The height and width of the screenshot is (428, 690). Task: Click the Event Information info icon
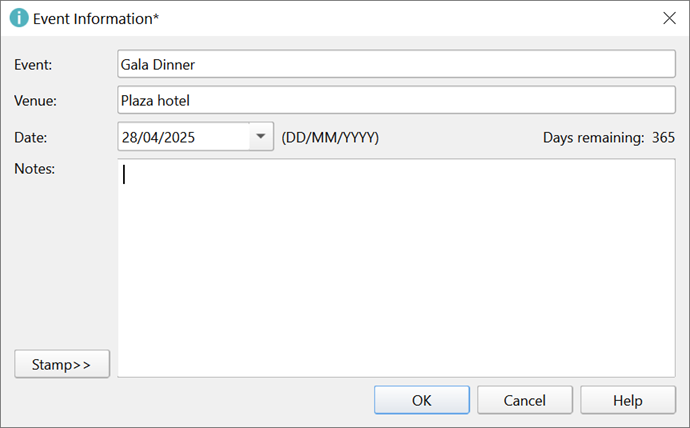pos(19,18)
